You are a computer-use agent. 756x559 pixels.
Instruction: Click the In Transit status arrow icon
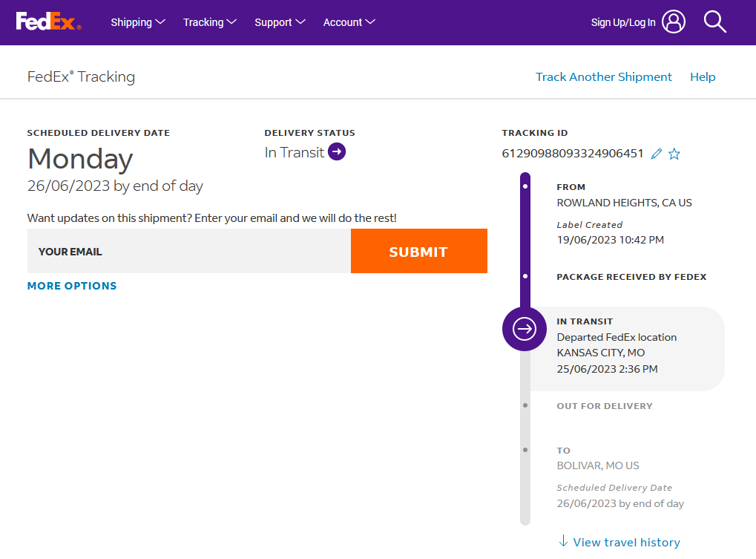(337, 152)
